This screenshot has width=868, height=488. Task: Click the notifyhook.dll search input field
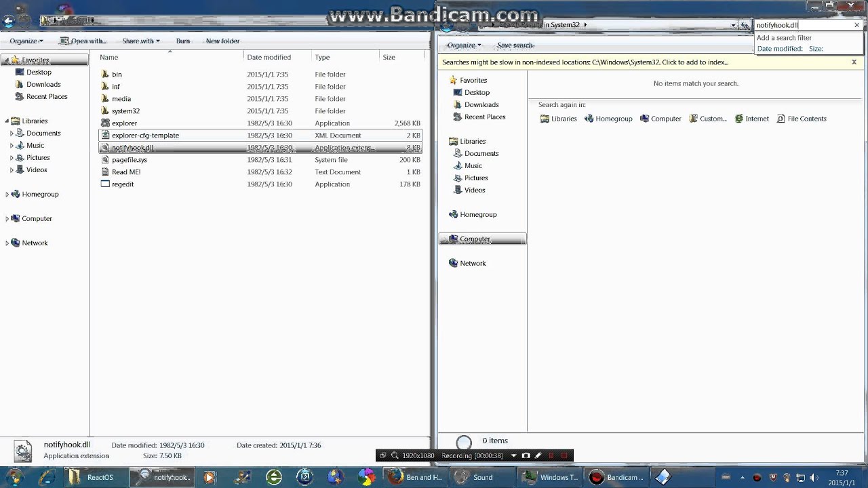(803, 25)
